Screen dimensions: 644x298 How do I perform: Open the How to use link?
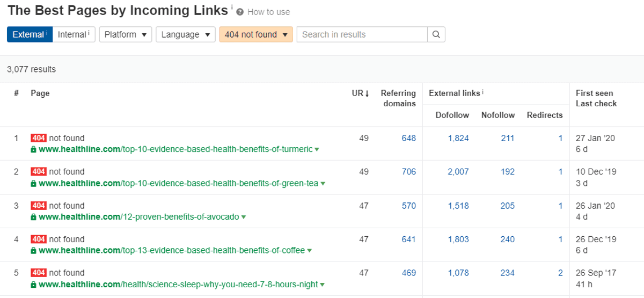268,12
